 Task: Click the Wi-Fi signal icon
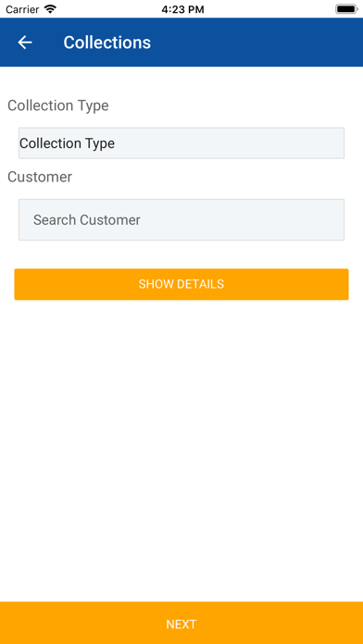pos(50,9)
